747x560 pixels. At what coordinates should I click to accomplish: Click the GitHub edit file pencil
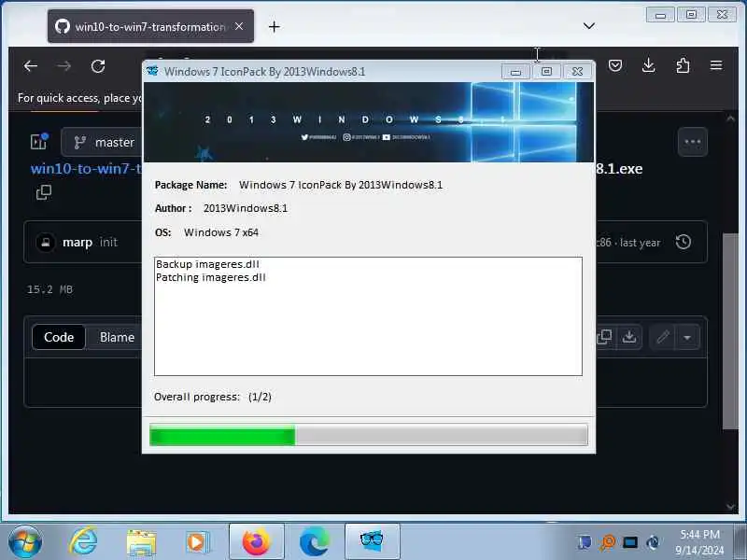pos(663,337)
